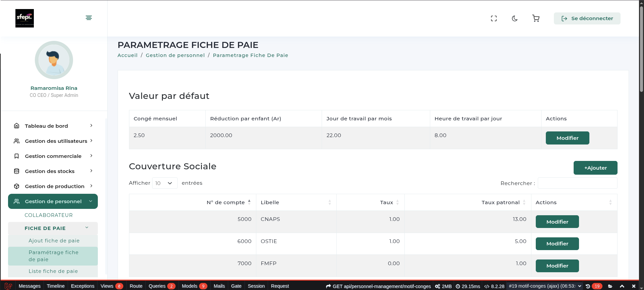644x290 pixels.
Task: Toggle fullscreen mode icon
Action: (x=494, y=18)
